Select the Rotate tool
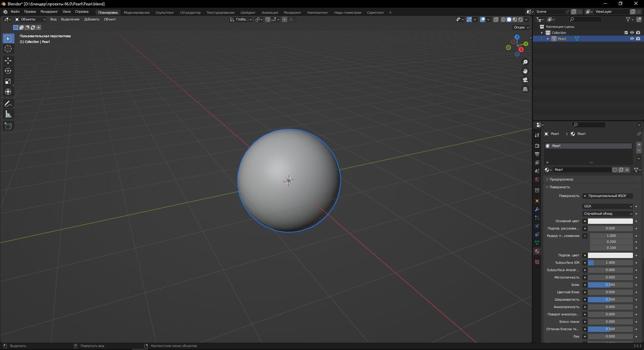 tap(8, 71)
